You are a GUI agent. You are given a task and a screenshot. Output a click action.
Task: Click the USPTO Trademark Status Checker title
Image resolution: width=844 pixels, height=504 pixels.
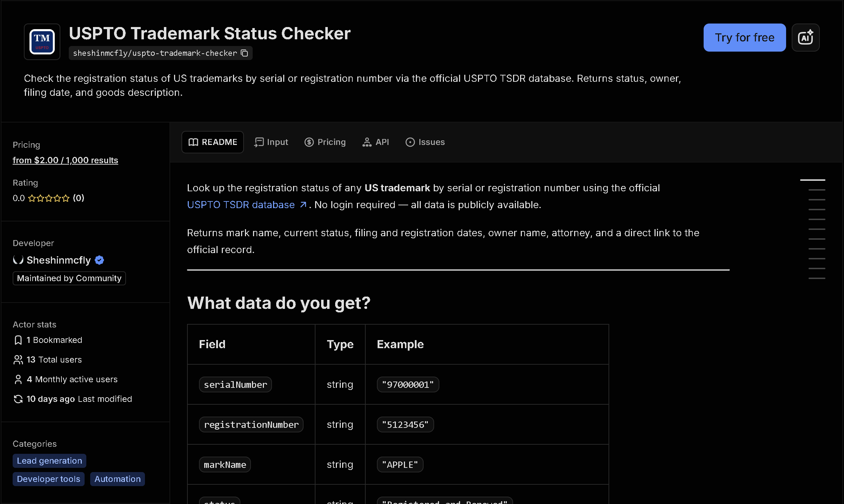click(210, 34)
